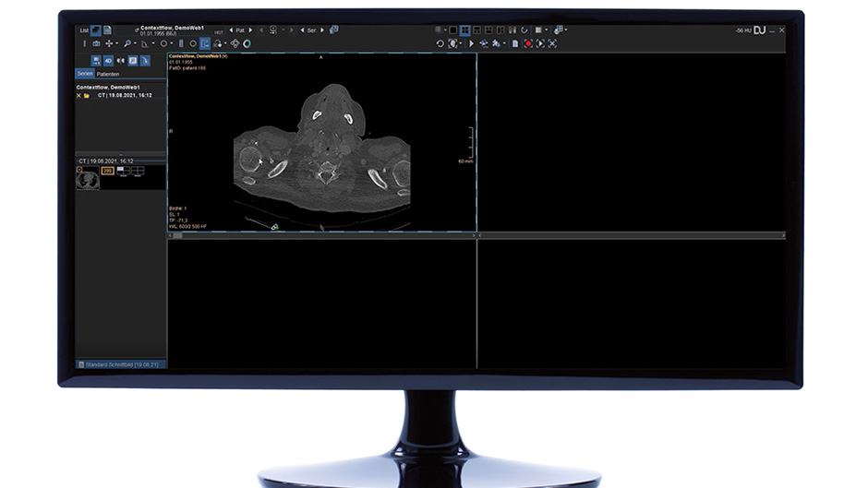868x488 pixels.
Task: Toggle the highlighted blue layout tool button
Action: click(205, 43)
